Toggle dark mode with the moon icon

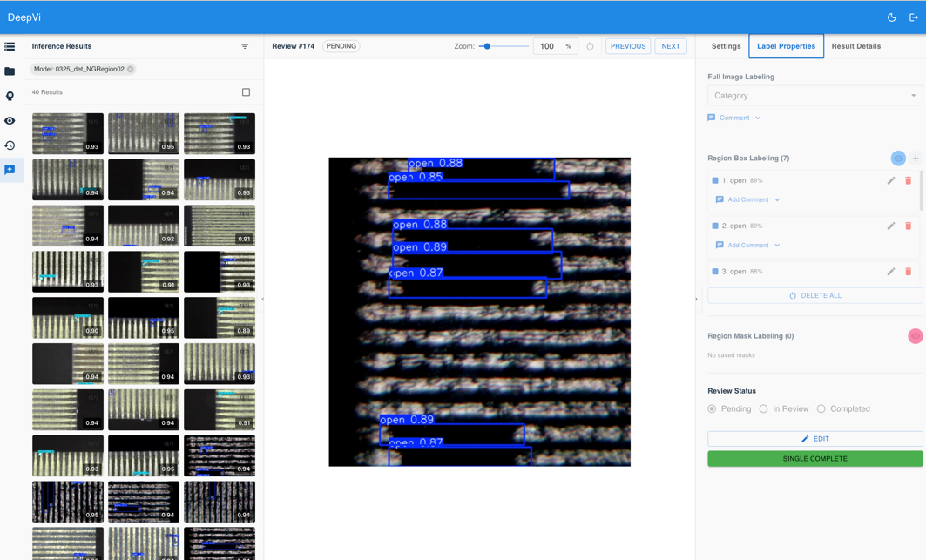click(891, 17)
